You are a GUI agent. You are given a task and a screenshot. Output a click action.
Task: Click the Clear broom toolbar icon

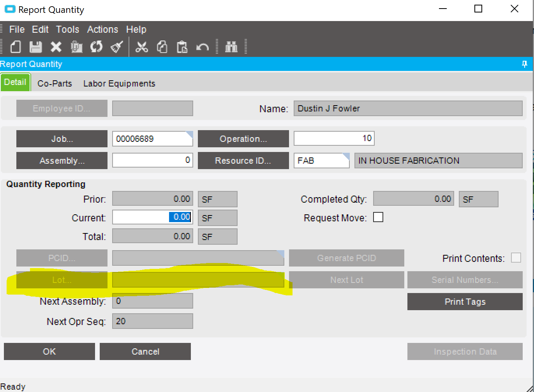[117, 47]
